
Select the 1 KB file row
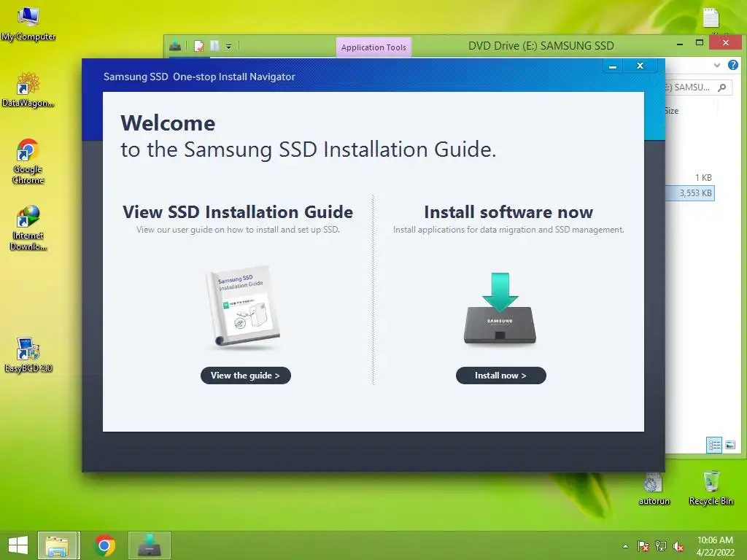(690, 178)
